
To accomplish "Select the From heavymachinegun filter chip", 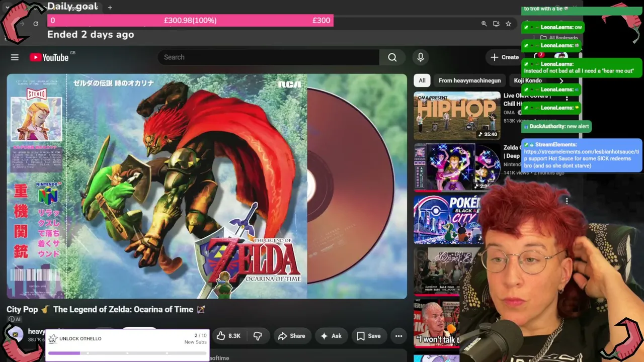I will [x=469, y=80].
